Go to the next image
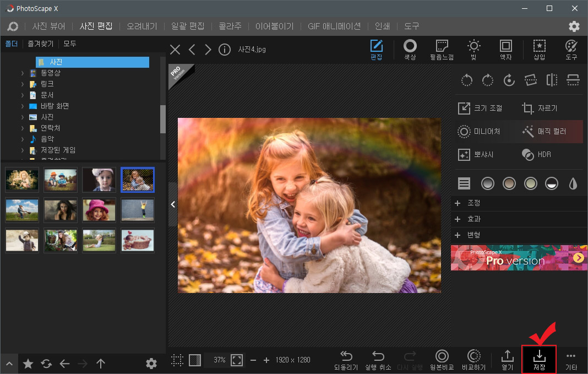This screenshot has width=588, height=374. coord(208,50)
